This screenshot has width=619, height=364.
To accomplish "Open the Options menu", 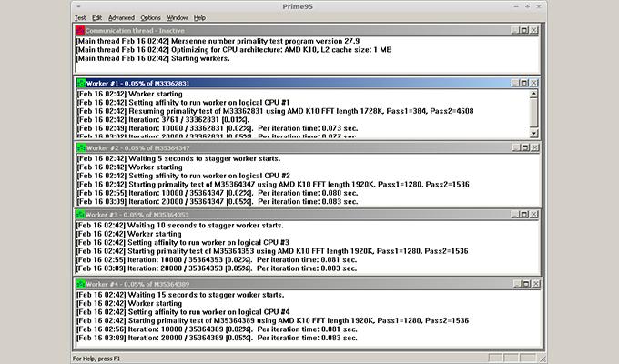I will coord(150,18).
